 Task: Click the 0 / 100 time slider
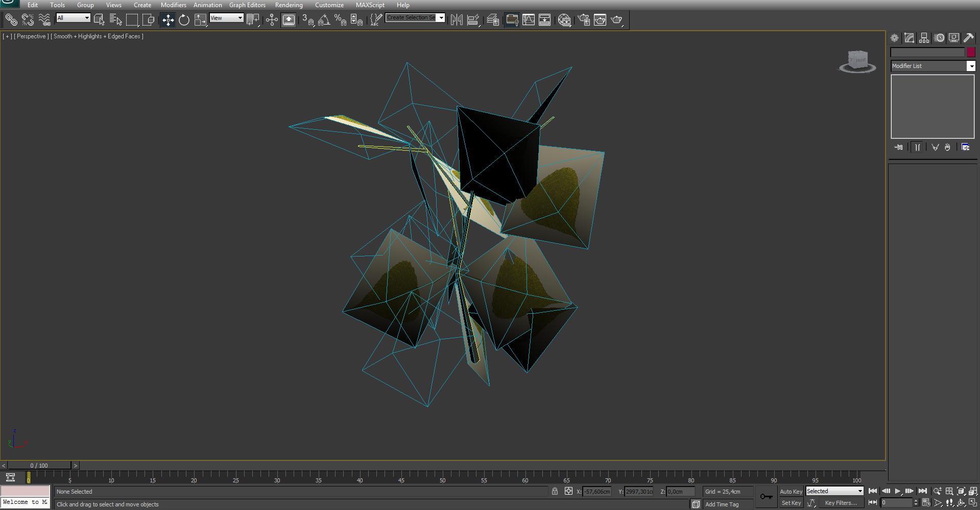click(x=39, y=466)
